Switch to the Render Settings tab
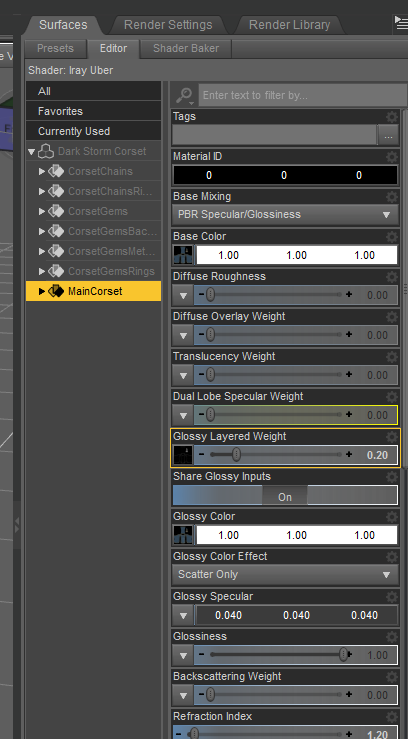Image resolution: width=408 pixels, height=739 pixels. pyautogui.click(x=168, y=25)
